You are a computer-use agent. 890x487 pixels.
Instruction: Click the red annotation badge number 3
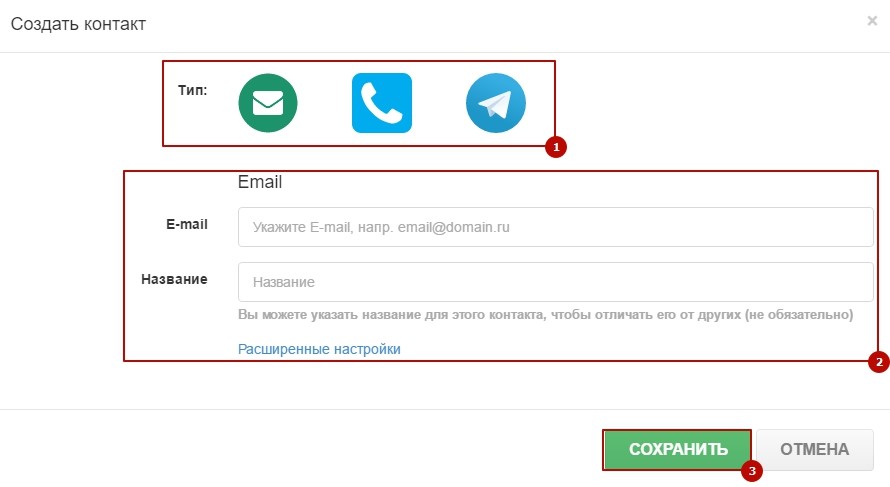pyautogui.click(x=752, y=471)
